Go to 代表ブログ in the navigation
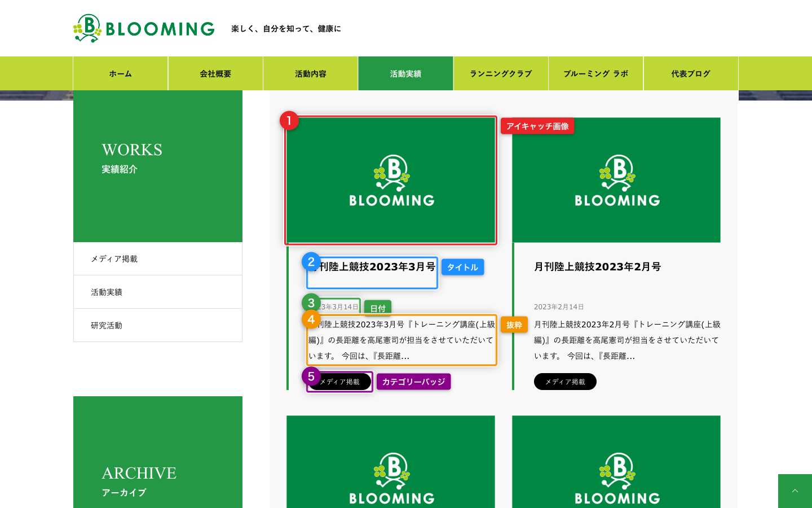Viewport: 812px width, 508px height. click(x=691, y=73)
